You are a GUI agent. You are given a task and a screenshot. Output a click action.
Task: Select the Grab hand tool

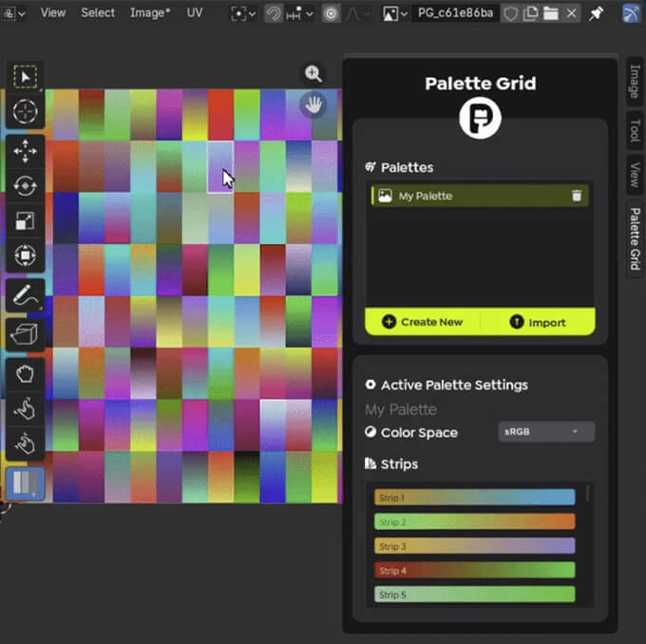[x=26, y=373]
